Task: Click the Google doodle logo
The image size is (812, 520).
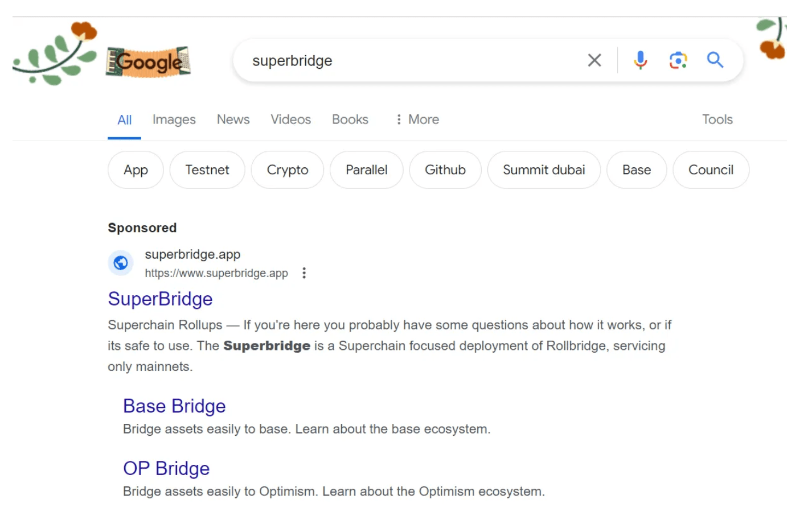Action: click(x=148, y=61)
